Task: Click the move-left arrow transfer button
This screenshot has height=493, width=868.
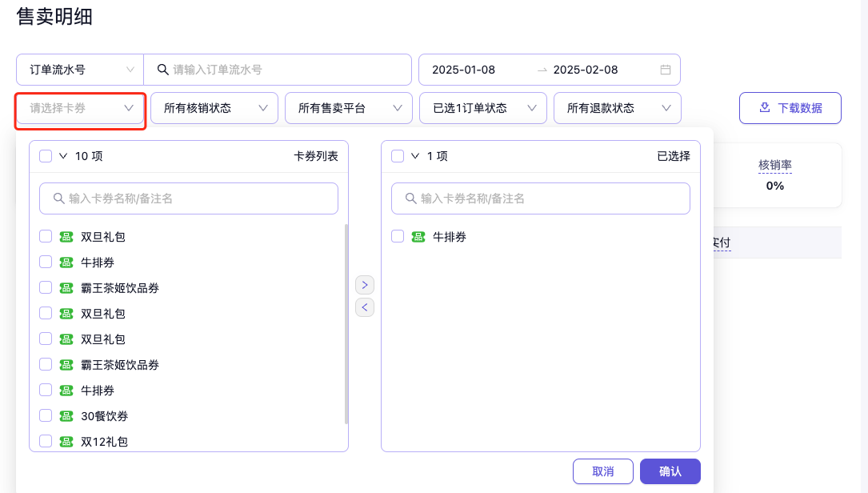Action: 365,307
